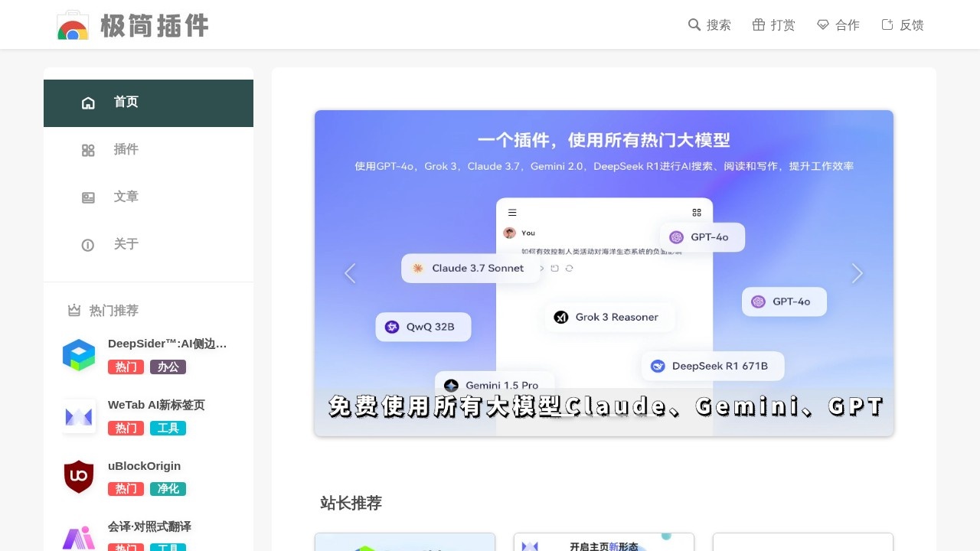This screenshot has width=980, height=551.
Task: Open the 搜索 link in the header
Action: (x=718, y=25)
